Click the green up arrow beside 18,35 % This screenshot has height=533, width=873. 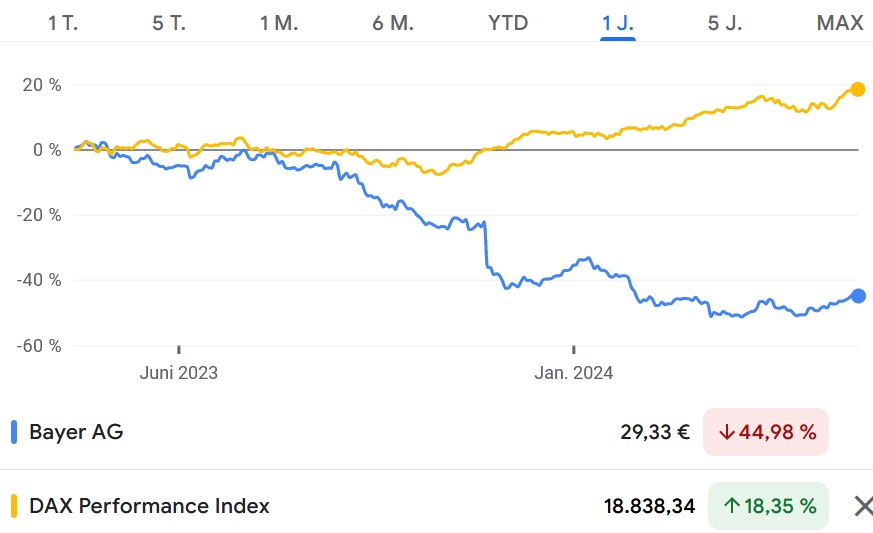click(733, 506)
